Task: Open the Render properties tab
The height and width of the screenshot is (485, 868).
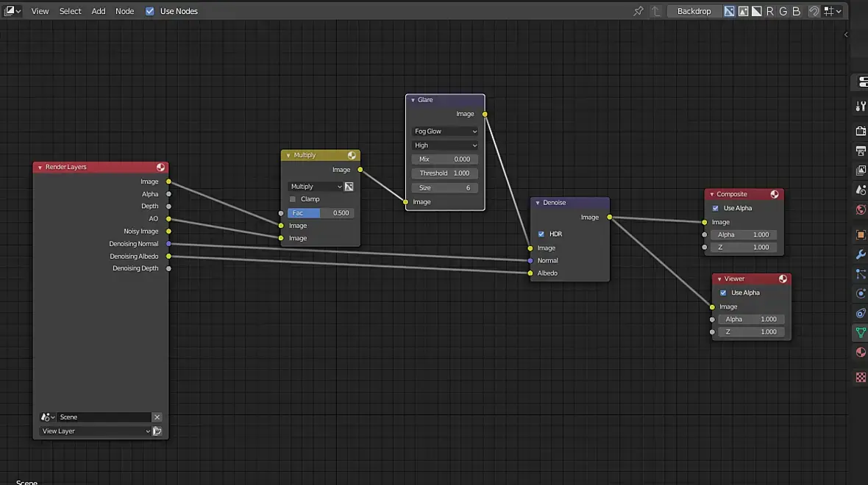Action: pos(861,131)
